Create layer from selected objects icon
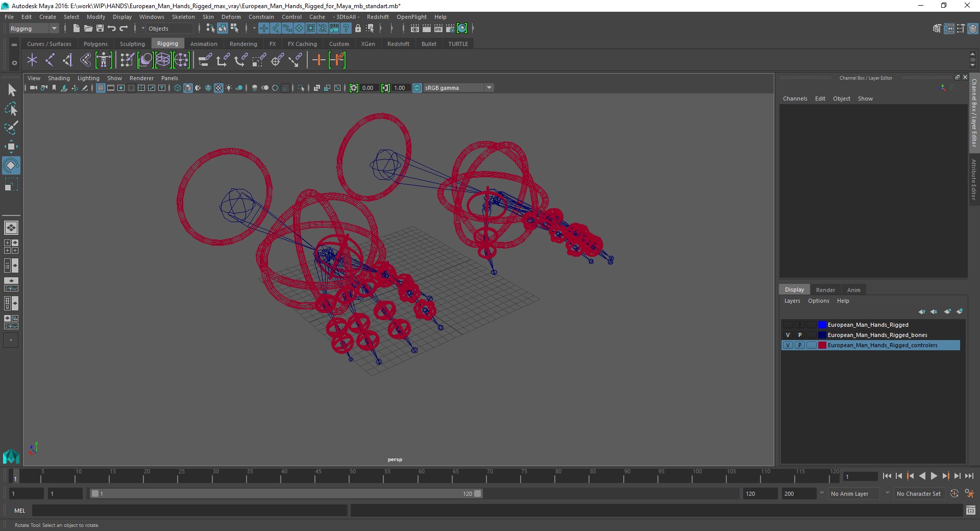The height and width of the screenshot is (531, 980). pyautogui.click(x=960, y=311)
